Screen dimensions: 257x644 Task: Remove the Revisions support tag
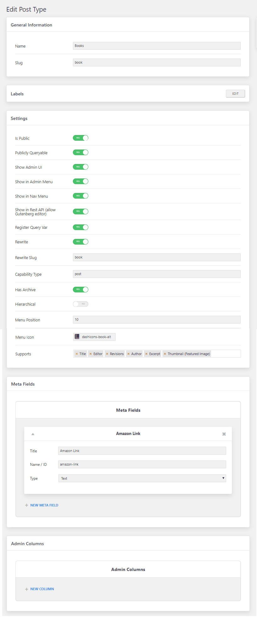point(107,354)
